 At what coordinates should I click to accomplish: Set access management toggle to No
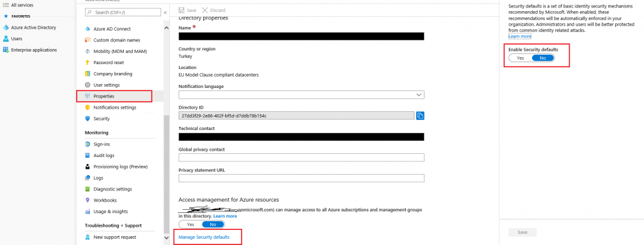tap(213, 224)
